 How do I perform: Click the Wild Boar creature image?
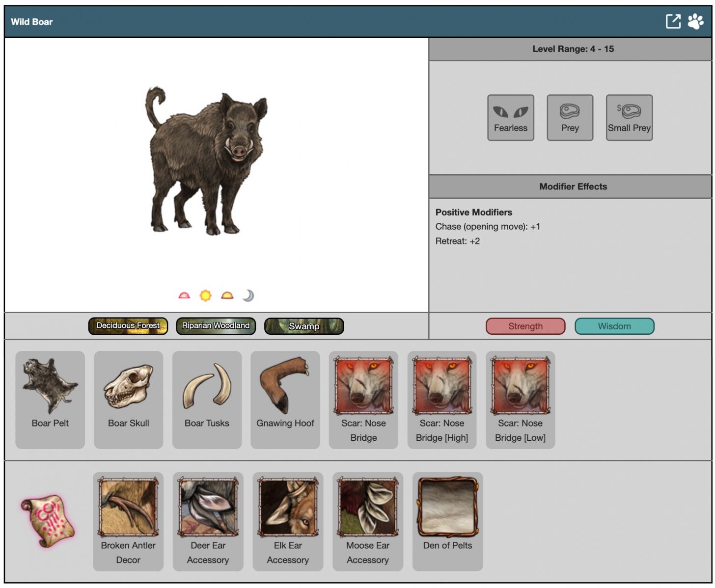click(x=207, y=161)
